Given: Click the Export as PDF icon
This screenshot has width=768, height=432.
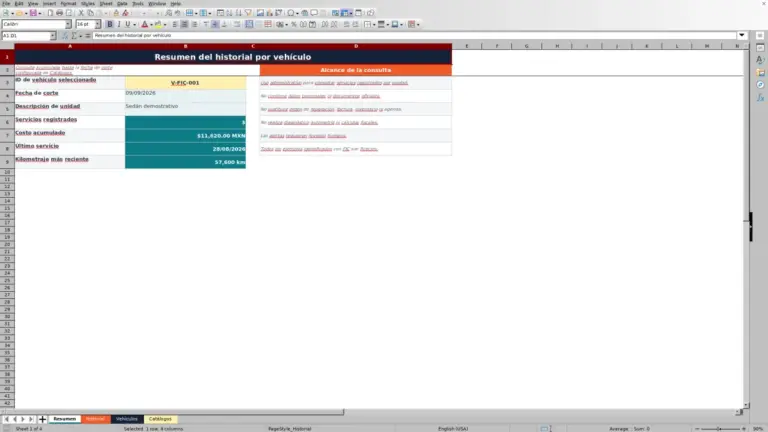Looking at the screenshot, I should click(x=50, y=13).
